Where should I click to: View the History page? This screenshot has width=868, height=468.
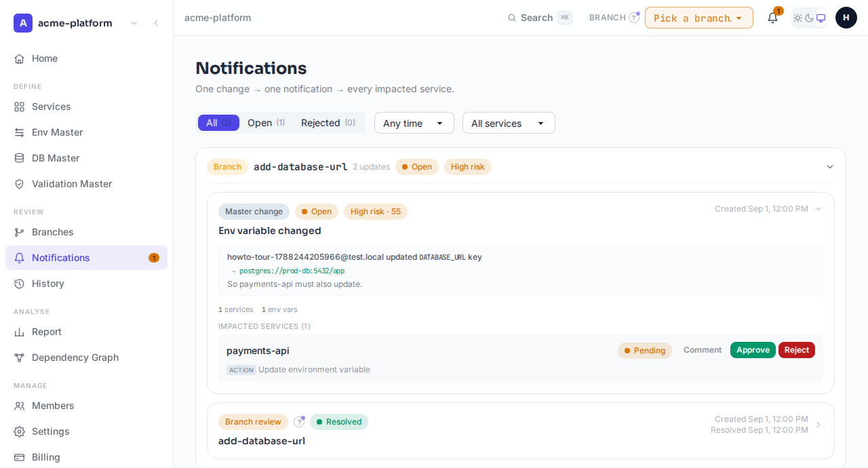tap(86, 284)
